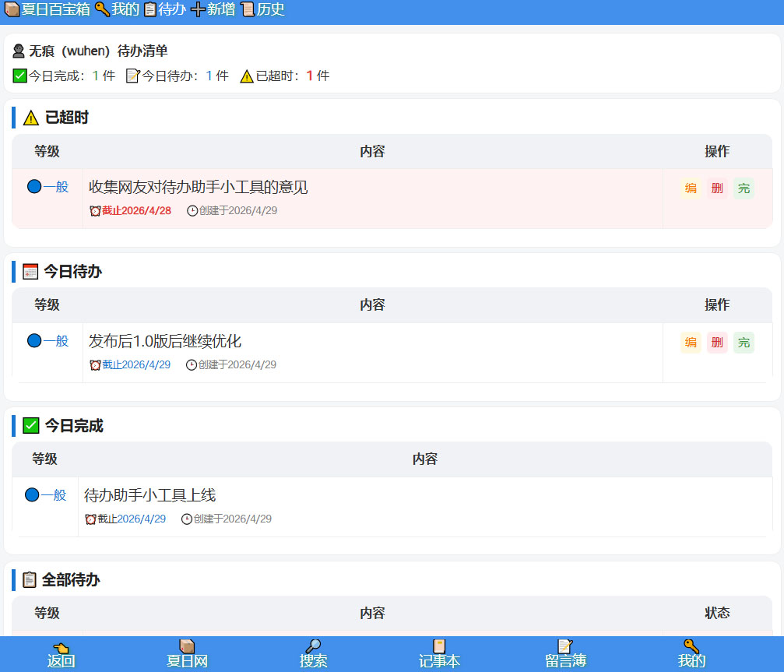784x672 pixels.
Task: Edit the task 发布后1.0版后继续优化
Action: [691, 343]
